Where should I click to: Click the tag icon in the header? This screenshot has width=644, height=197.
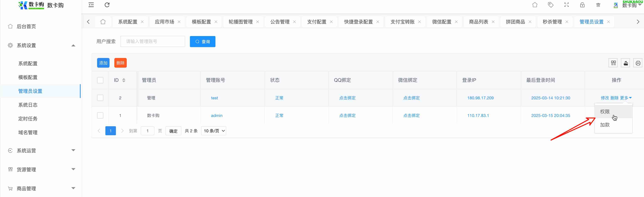pos(551,5)
